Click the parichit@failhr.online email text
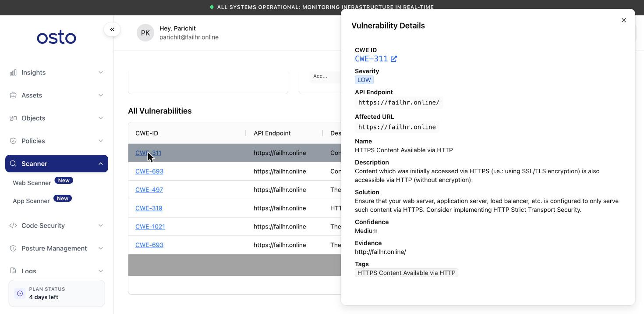Viewport: 644px width, 314px height. click(x=189, y=37)
